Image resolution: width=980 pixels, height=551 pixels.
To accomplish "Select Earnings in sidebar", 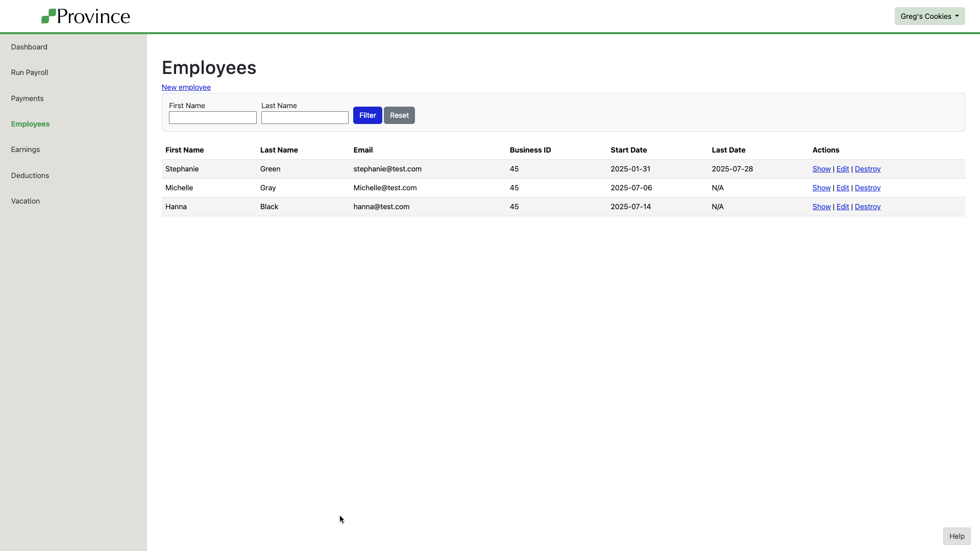I will 26,149.
